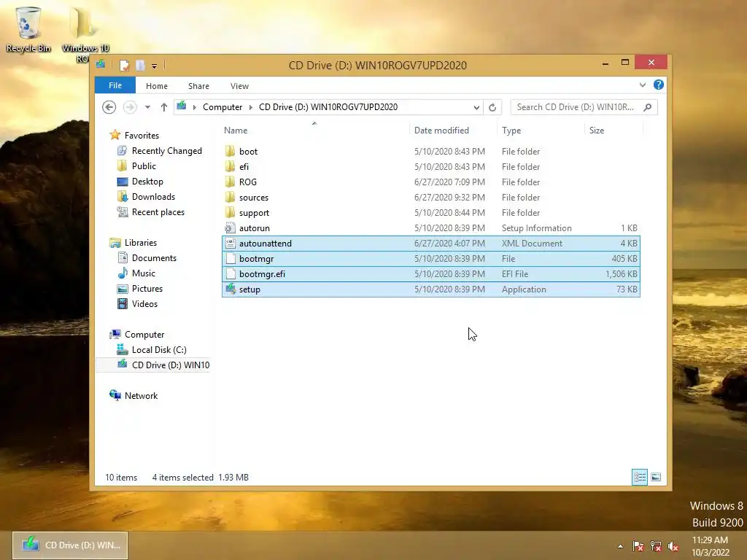Image resolution: width=747 pixels, height=560 pixels.
Task: Select Computer in the navigation pane
Action: [144, 335]
